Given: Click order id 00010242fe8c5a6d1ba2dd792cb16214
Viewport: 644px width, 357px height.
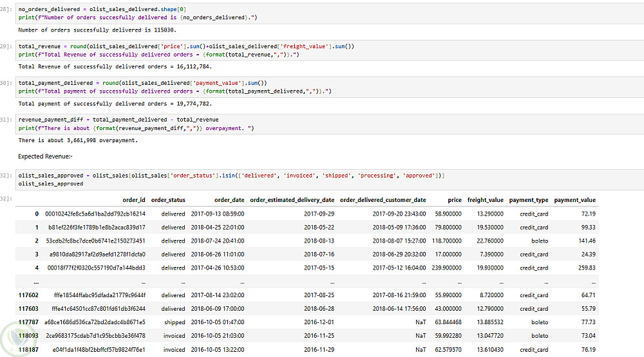Looking at the screenshot, I should click(95, 214).
